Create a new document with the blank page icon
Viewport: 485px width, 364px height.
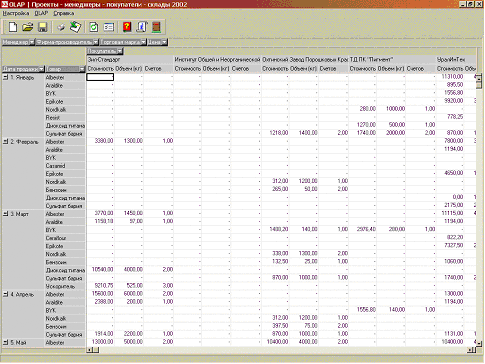point(13,27)
